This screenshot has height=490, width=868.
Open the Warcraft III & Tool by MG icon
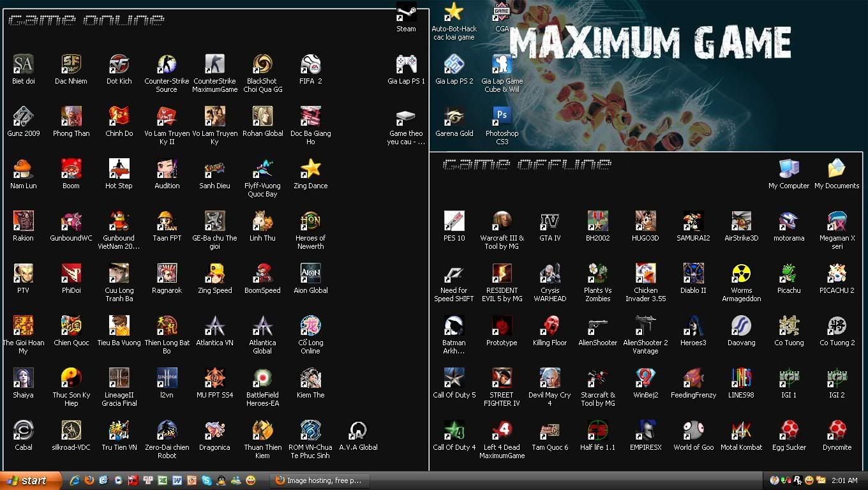point(502,221)
